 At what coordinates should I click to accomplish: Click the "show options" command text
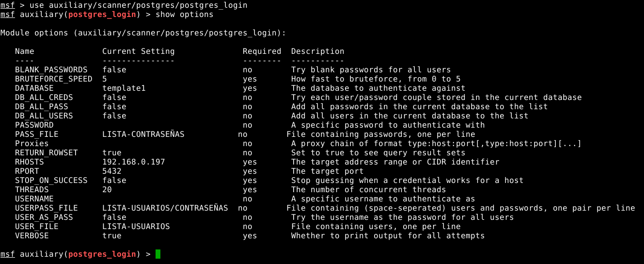[x=185, y=15]
